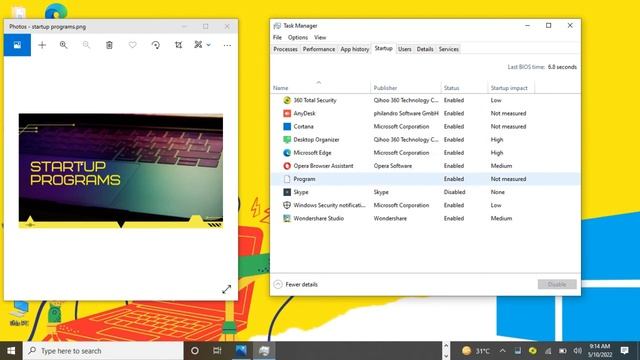The height and width of the screenshot is (360, 640).
Task: Toggle Photos full screen view arrow
Action: coord(227,289)
